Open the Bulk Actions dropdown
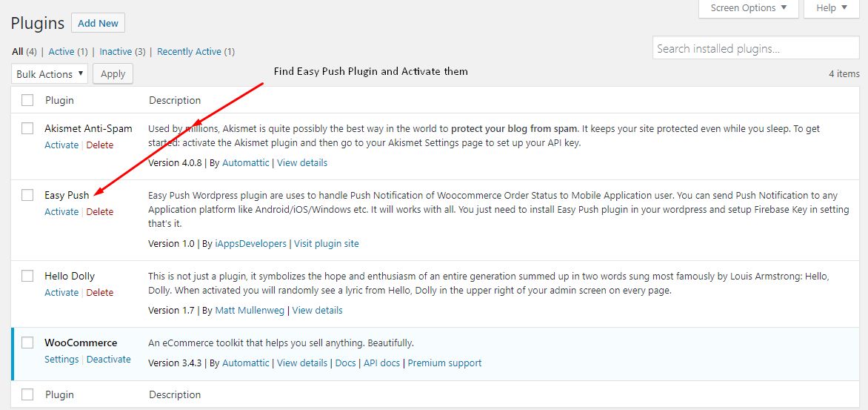Viewport: 868px width, 410px height. pos(50,73)
